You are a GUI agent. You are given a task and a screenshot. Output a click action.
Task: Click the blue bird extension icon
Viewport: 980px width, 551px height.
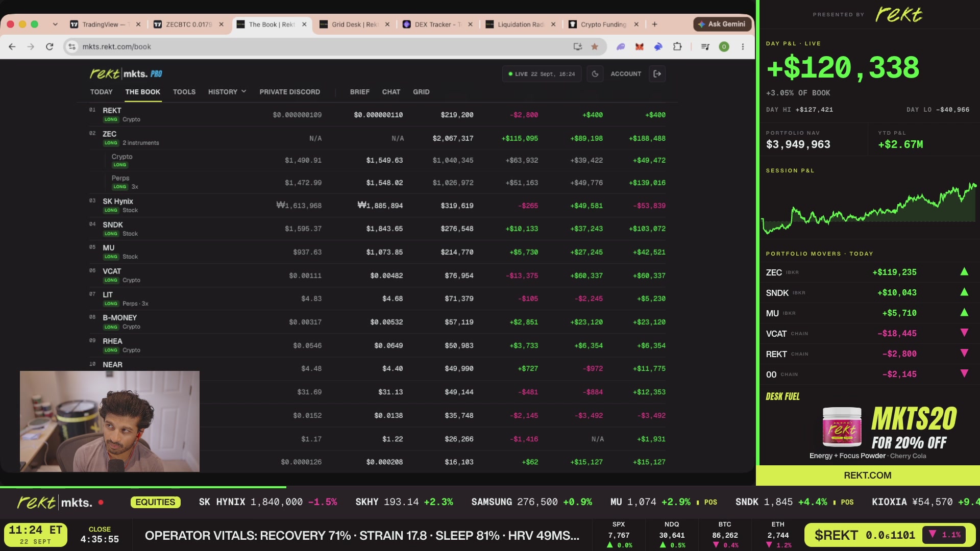(x=658, y=46)
